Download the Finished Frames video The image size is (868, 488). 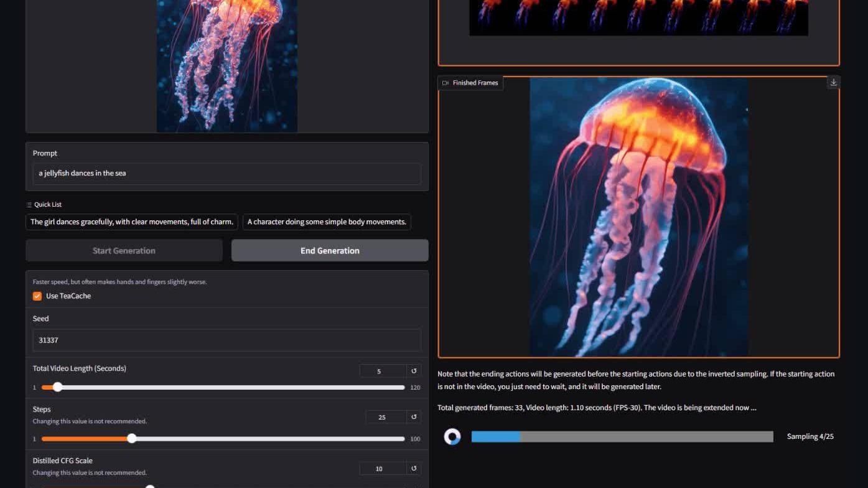point(833,82)
